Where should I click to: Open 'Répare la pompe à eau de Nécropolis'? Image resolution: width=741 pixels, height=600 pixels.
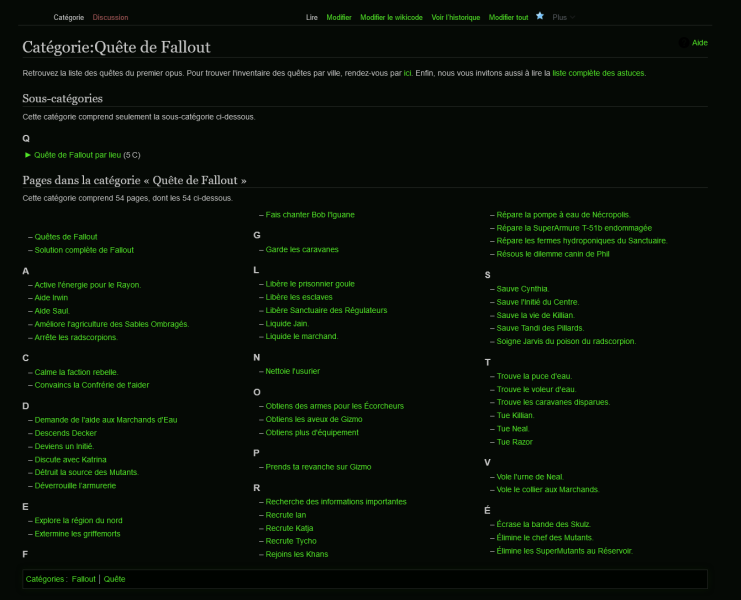point(563,215)
